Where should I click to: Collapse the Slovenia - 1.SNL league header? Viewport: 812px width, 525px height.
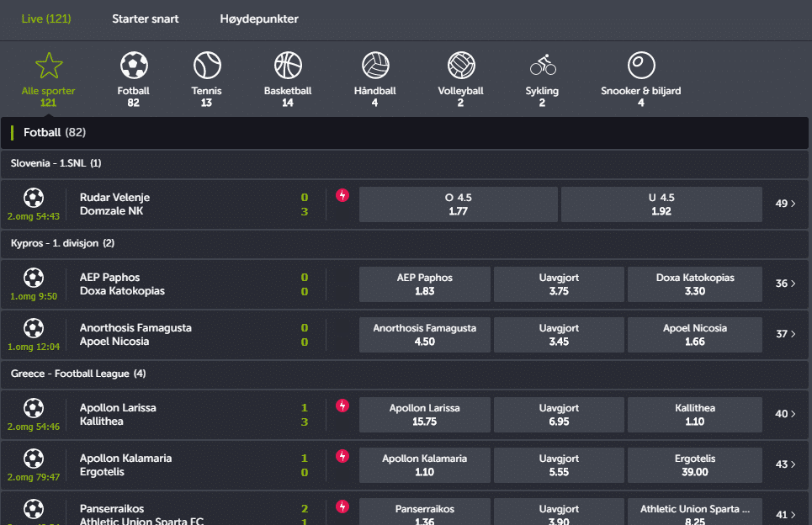56,163
